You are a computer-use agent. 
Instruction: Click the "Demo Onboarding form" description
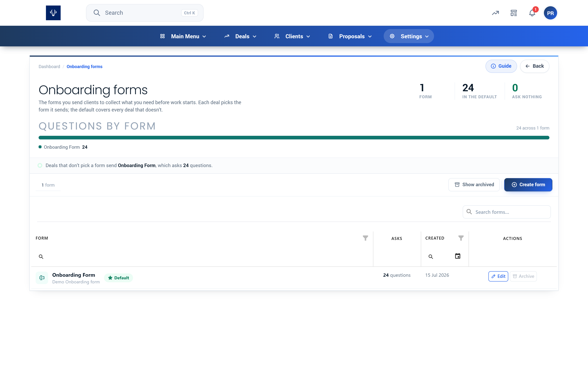tap(76, 282)
